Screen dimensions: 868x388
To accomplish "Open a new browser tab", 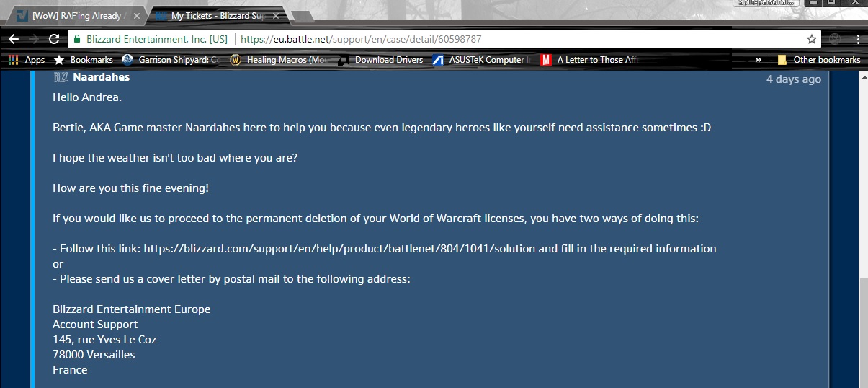I will (x=304, y=16).
